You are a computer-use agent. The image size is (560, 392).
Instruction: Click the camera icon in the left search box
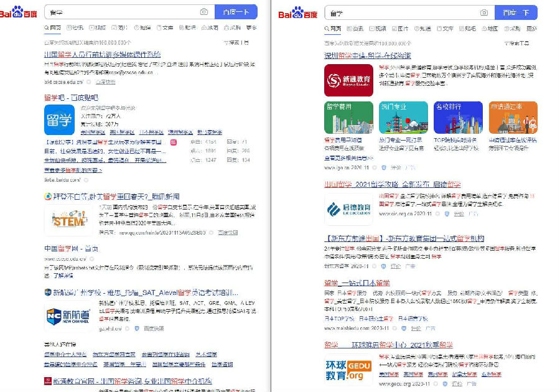point(204,11)
